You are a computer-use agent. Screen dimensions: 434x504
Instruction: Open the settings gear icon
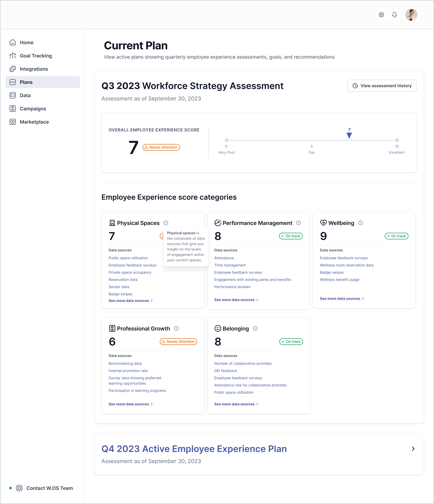381,15
